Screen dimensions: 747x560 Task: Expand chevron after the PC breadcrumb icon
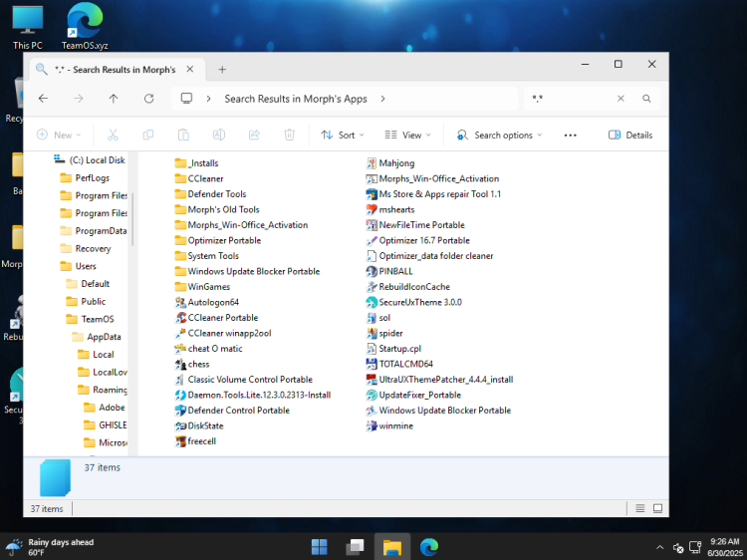click(209, 99)
